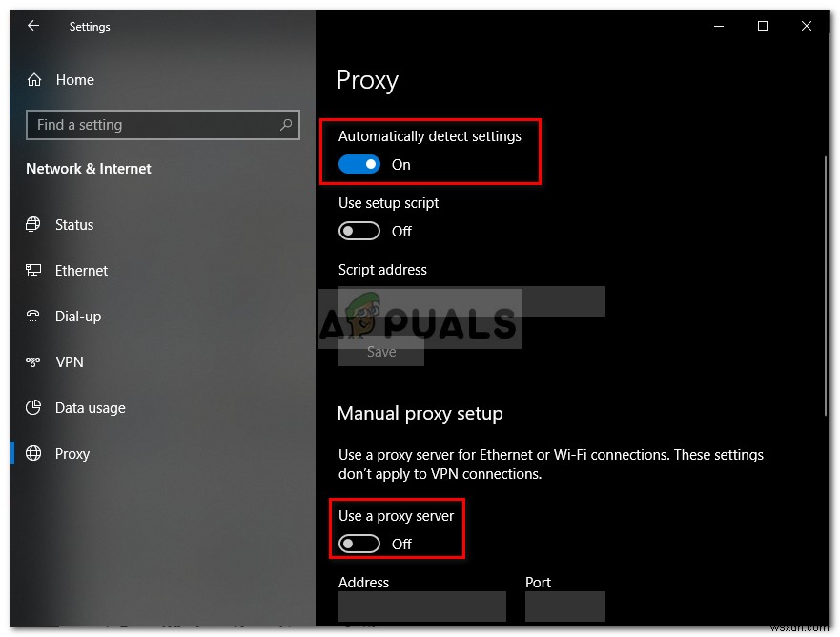840x637 pixels.
Task: Select the VPN icon in sidebar
Action: click(x=33, y=362)
